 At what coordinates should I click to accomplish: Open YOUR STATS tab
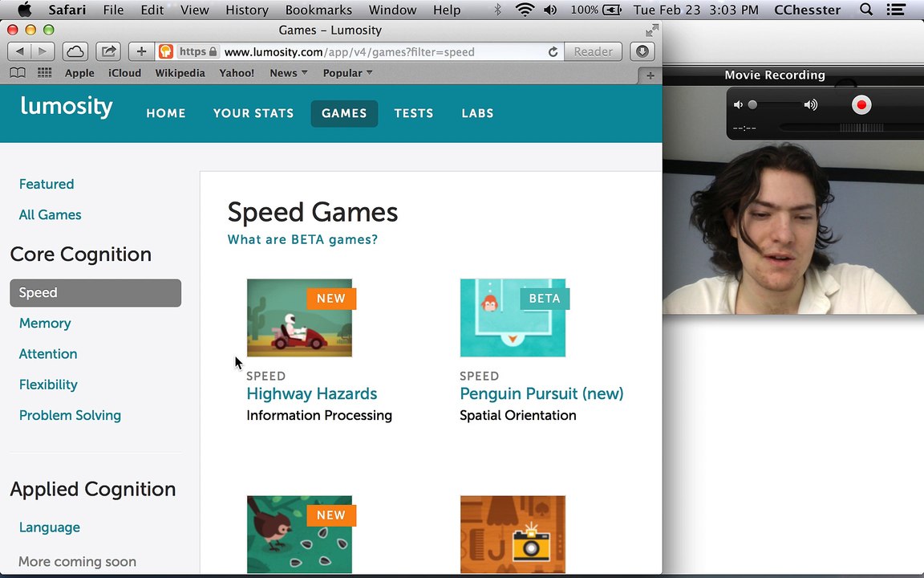pos(253,113)
